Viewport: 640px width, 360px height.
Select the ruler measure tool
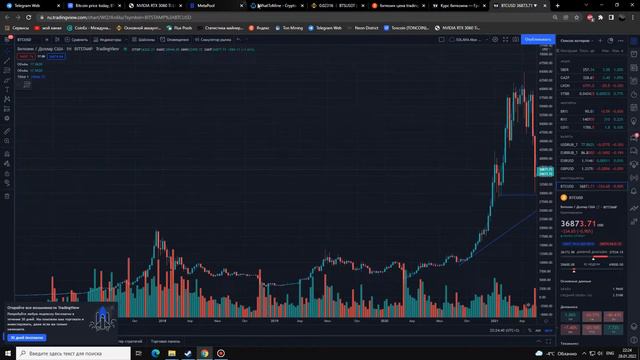7,131
